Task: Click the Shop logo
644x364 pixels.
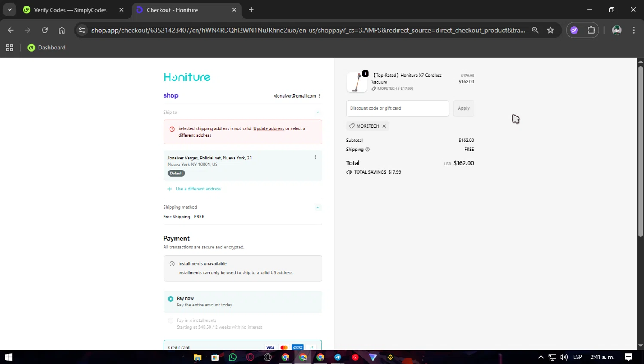Action: tap(171, 95)
